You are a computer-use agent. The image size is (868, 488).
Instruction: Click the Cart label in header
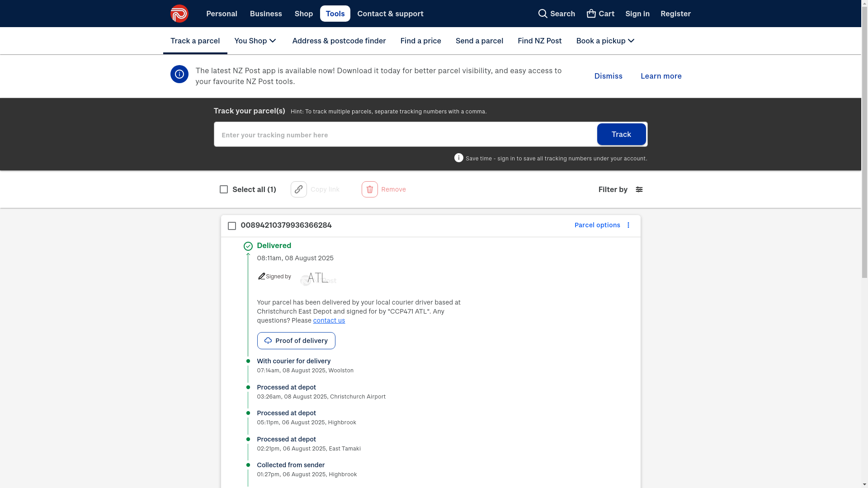coord(606,14)
